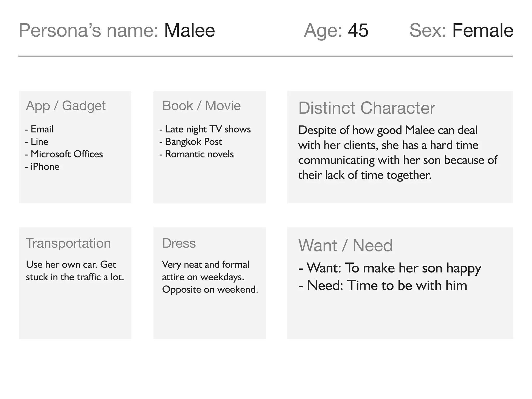Select the Microsoft Offices entry
This screenshot has height=399, width=532.
click(x=66, y=154)
